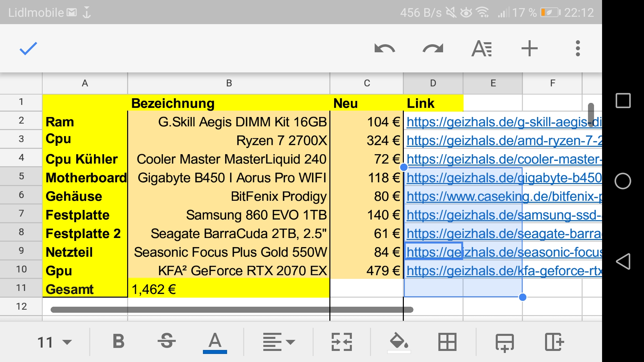Open the insert plus menu

[x=529, y=49]
